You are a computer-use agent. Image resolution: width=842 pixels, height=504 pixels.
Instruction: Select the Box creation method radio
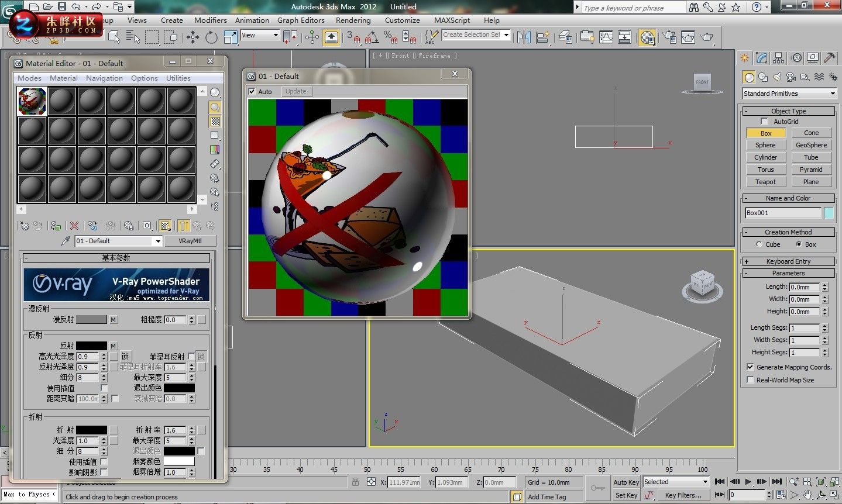pyautogui.click(x=799, y=244)
